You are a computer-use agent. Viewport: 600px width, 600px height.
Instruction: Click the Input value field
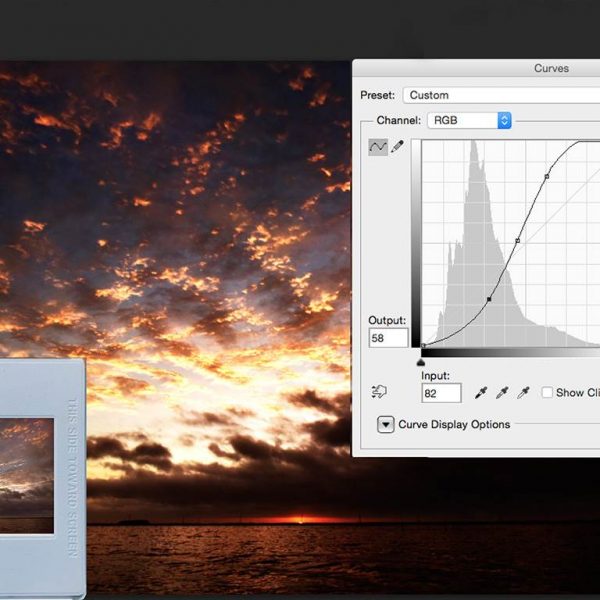point(440,393)
